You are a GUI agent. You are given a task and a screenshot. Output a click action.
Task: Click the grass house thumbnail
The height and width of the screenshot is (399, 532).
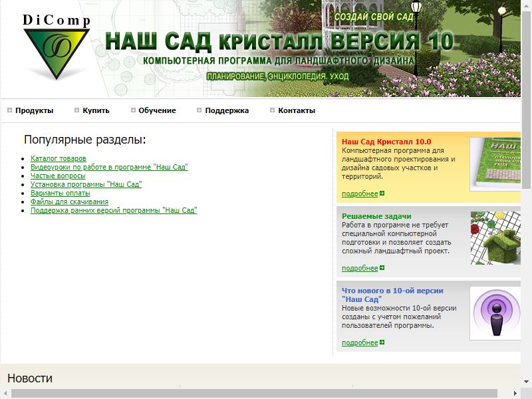[495, 238]
